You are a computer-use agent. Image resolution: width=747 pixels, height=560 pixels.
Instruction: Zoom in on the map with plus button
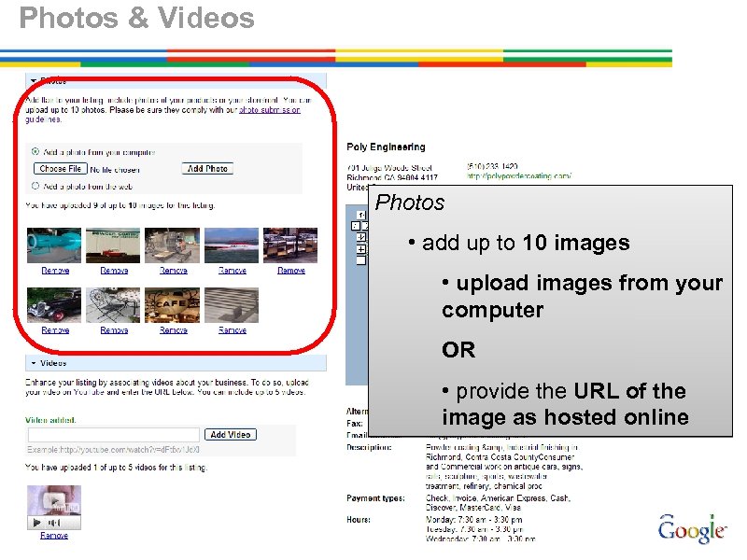point(360,248)
